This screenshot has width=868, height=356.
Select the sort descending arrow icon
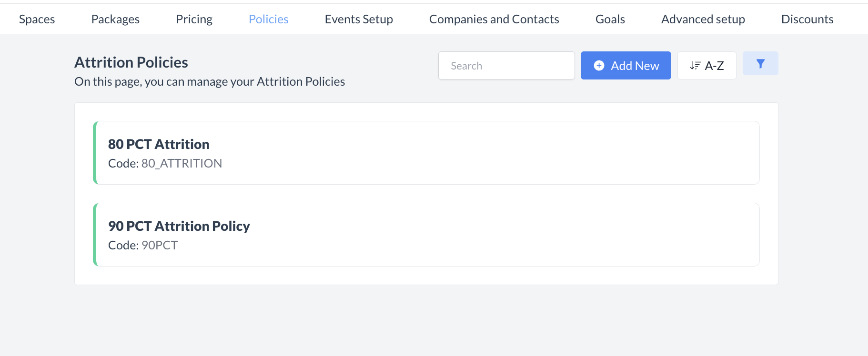click(x=695, y=65)
